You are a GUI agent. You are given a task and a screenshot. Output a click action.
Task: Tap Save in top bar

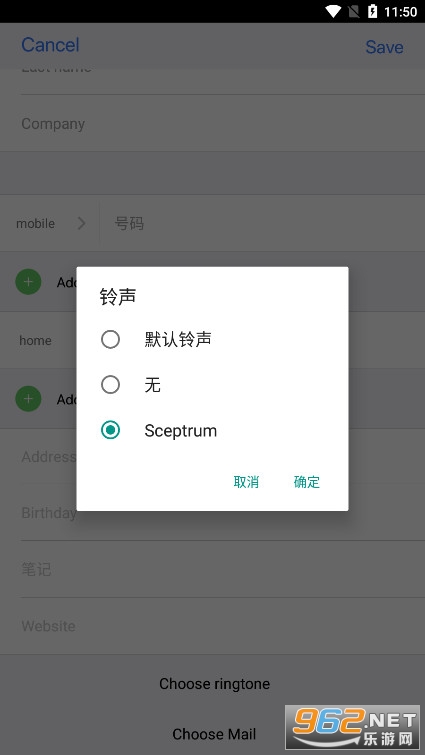(x=384, y=47)
